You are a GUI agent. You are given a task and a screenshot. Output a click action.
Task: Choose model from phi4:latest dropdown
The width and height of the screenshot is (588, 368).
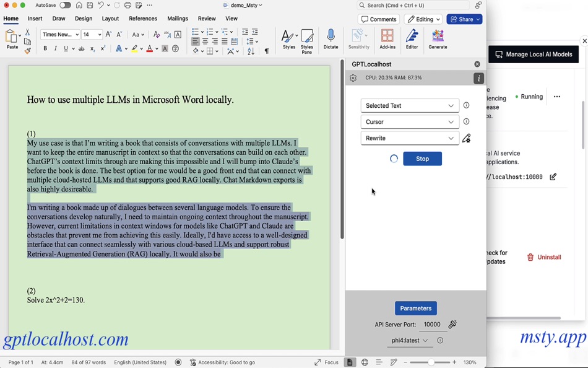pos(410,340)
